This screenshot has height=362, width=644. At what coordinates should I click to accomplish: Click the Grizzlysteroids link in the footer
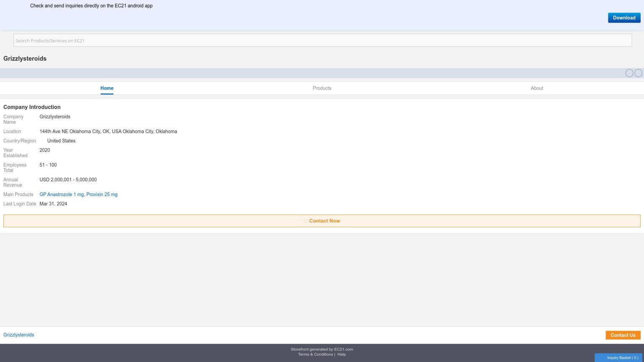18,335
